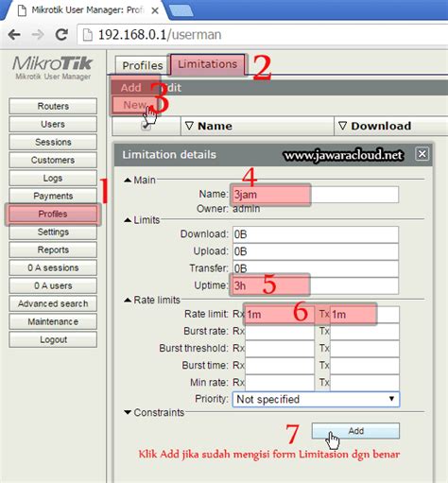Click the Transfer limit field
448x483 pixels.
tap(316, 268)
